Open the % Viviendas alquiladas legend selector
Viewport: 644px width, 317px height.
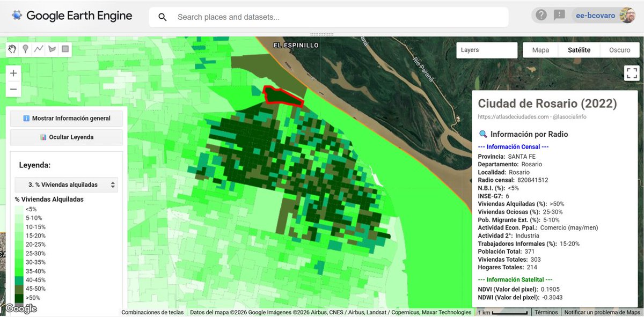[67, 185]
